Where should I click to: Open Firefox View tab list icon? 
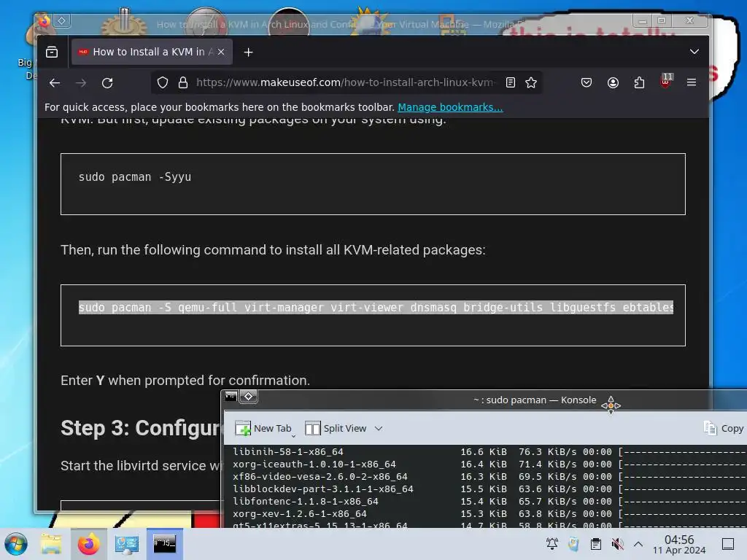52,52
